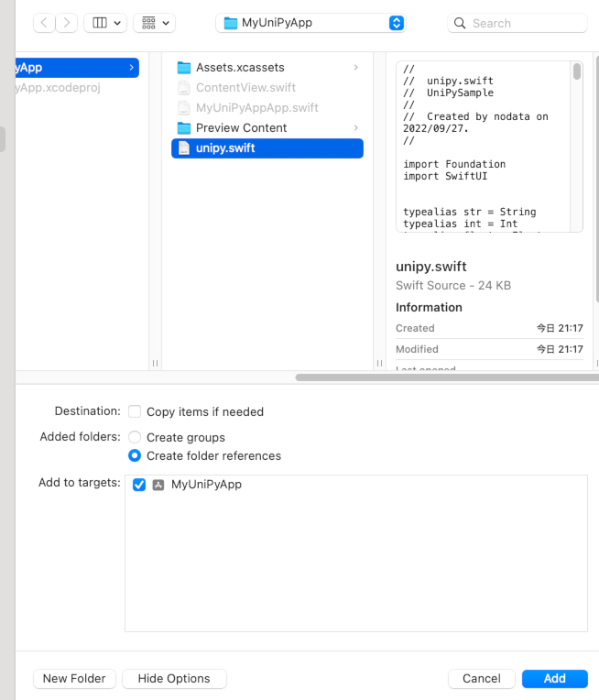Viewport: 599px width, 700px height.
Task: Select Create folder references option
Action: coord(135,456)
